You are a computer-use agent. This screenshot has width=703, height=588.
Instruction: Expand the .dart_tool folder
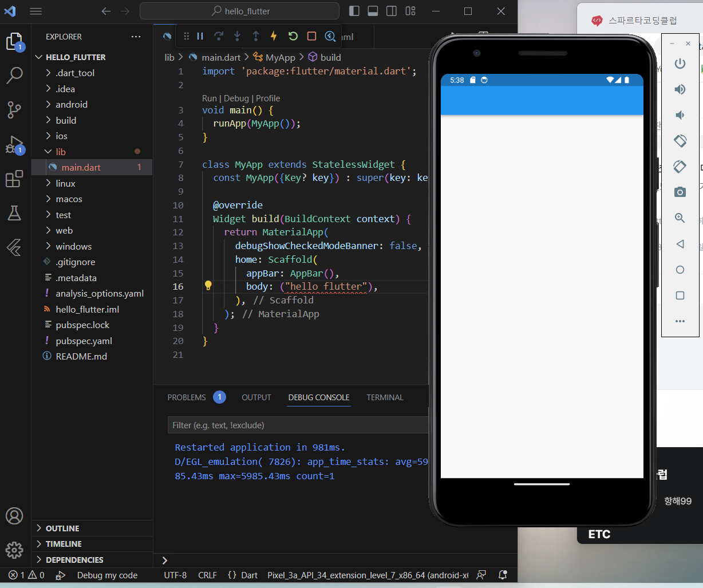coord(92,73)
